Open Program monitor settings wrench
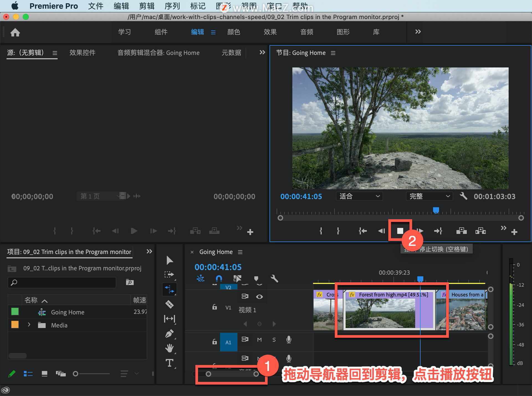This screenshot has width=532, height=396. point(463,196)
